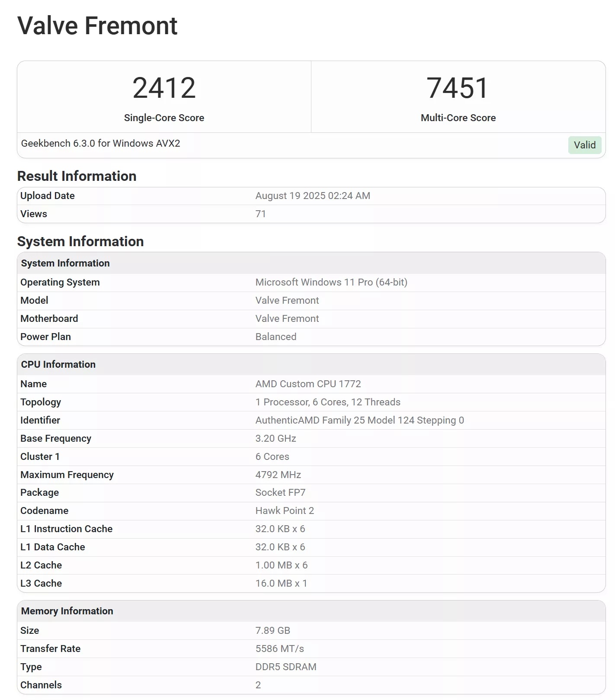This screenshot has width=615, height=700.
Task: Click the Identifier label
Action: (40, 420)
